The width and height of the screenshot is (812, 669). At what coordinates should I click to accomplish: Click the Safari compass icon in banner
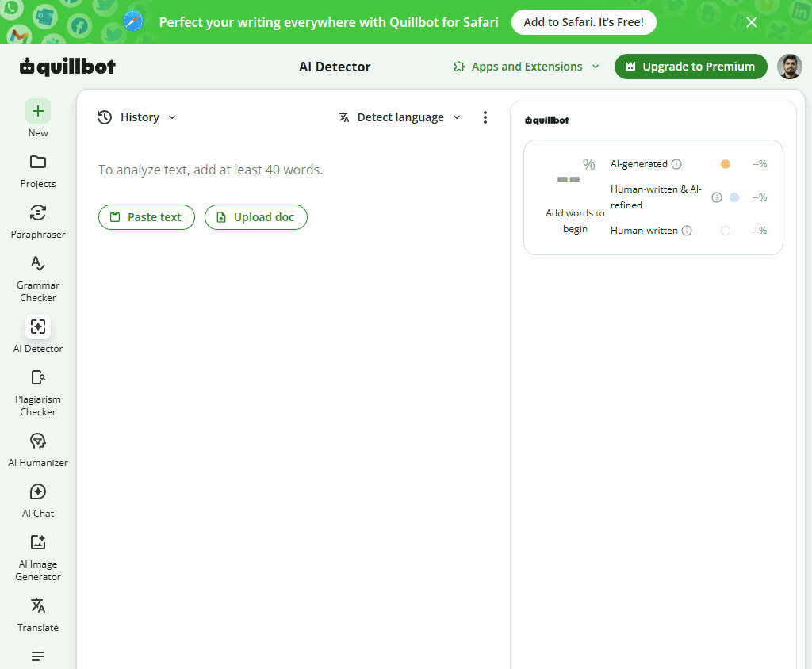(x=133, y=21)
